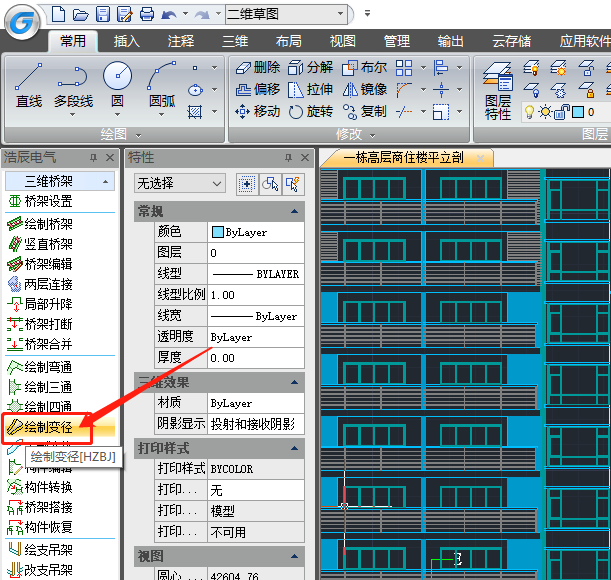Image resolution: width=611 pixels, height=580 pixels.
Task: Select the 多段线 (Polyline) tool
Action: point(73,86)
